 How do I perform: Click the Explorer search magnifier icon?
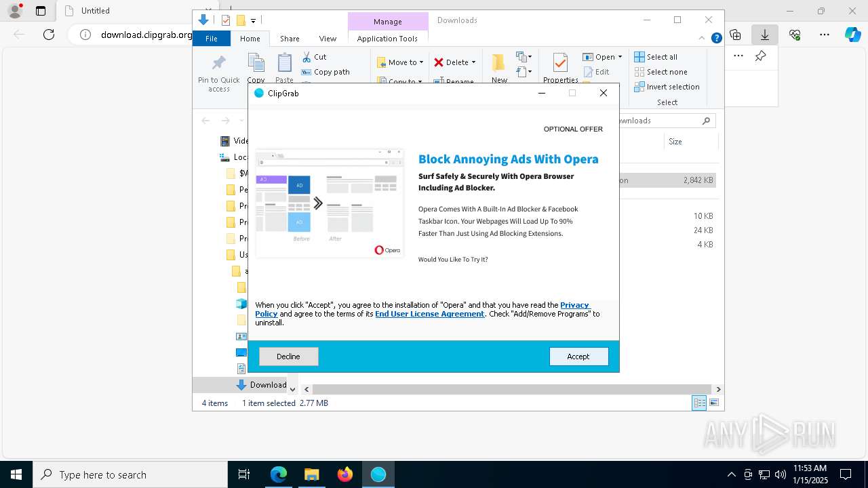coord(706,121)
